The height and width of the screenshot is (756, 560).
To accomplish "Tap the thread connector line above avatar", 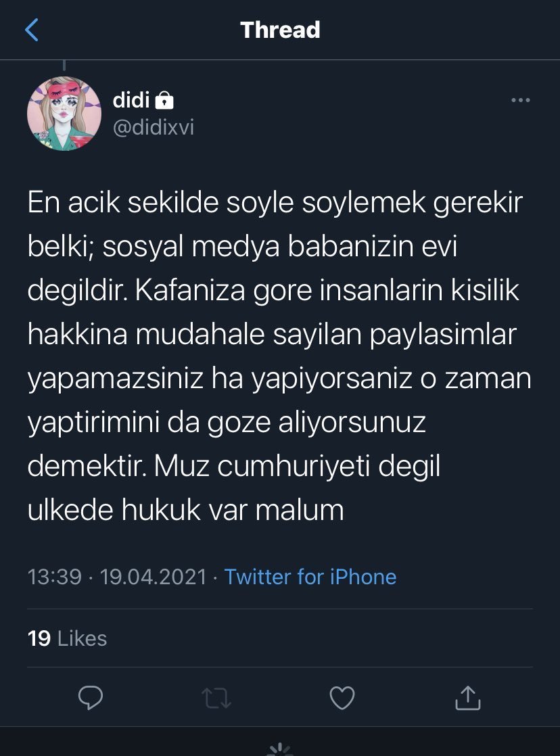I will point(64,66).
